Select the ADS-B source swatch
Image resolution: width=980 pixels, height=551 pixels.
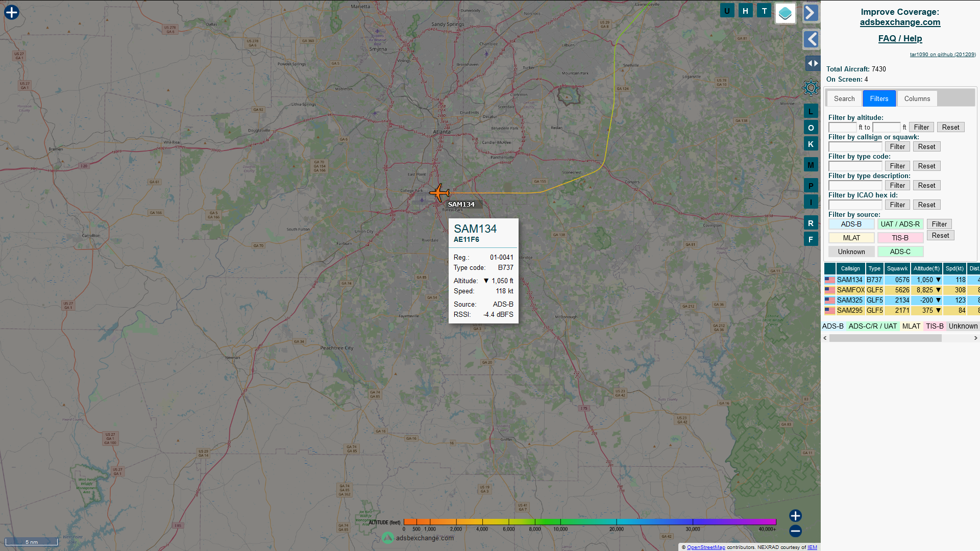pos(851,224)
